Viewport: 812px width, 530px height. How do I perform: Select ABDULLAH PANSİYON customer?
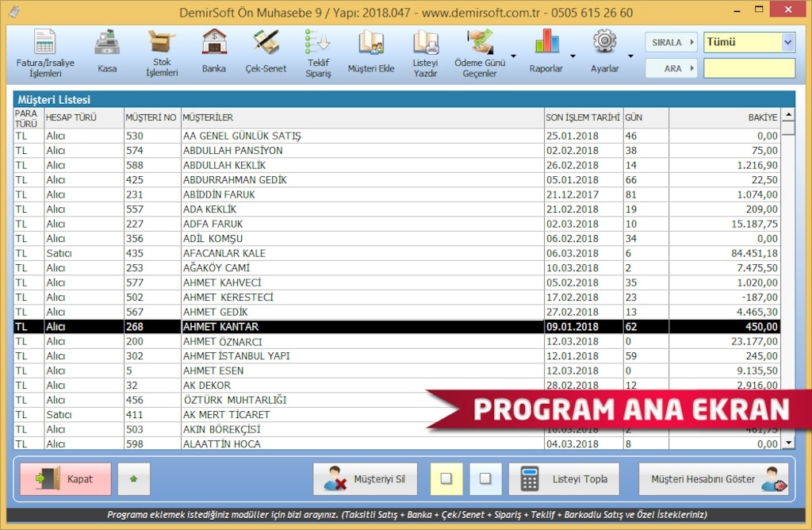[396, 150]
